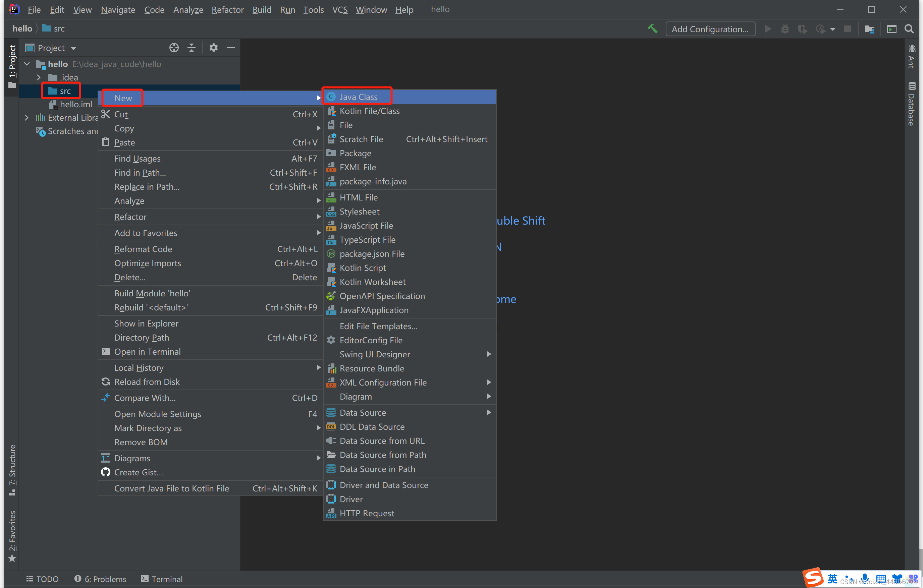This screenshot has height=588, width=923.
Task: Click the Collapse All icon in Project panel
Action: [x=191, y=48]
